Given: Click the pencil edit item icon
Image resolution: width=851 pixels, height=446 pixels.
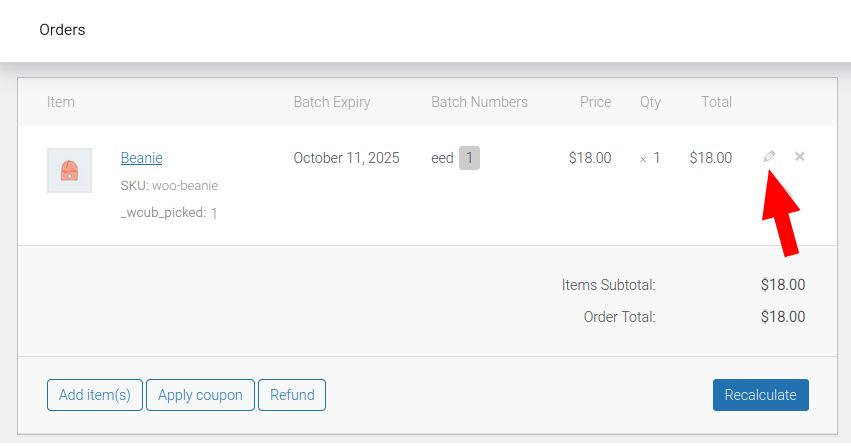Looking at the screenshot, I should (769, 157).
